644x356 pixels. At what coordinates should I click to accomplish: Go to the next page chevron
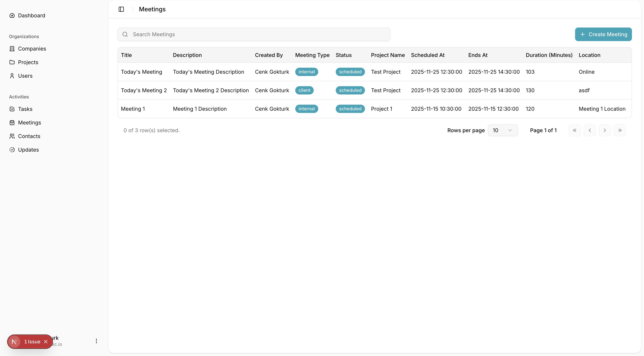pos(605,130)
